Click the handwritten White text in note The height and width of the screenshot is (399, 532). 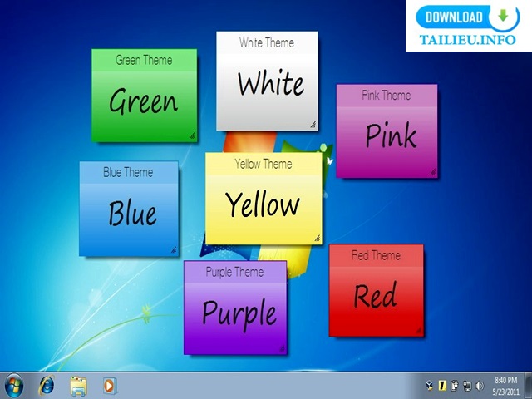coord(271,83)
